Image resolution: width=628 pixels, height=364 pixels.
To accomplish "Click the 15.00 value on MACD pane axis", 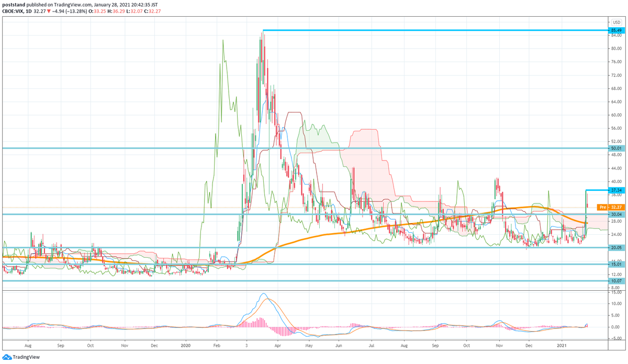I will coord(615,293).
